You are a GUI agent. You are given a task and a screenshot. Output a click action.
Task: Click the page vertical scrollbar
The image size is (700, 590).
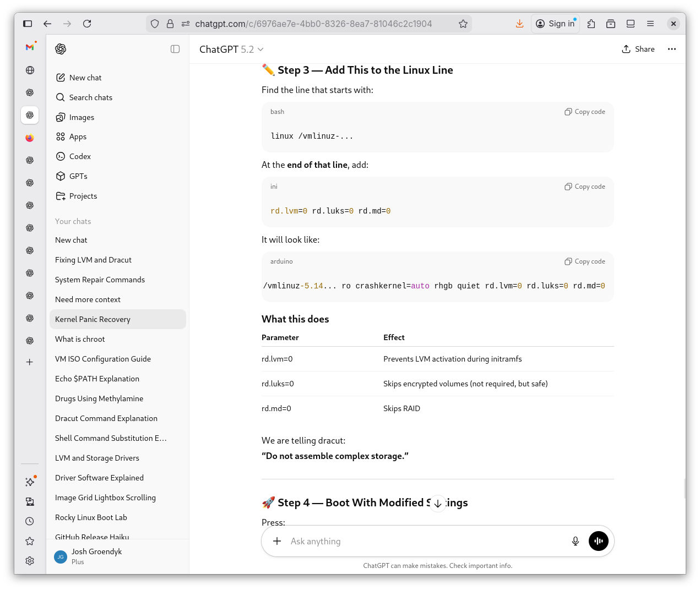(x=685, y=488)
